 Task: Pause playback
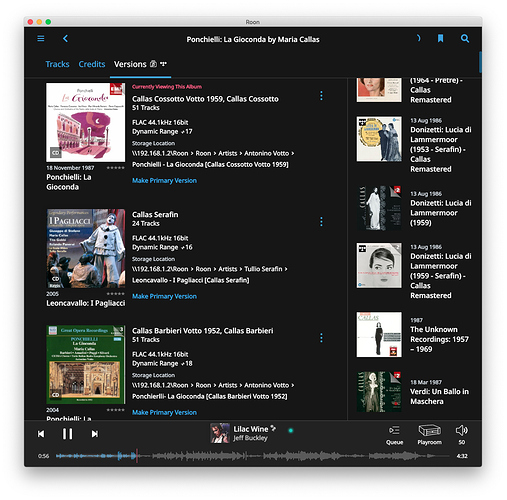[x=68, y=434]
